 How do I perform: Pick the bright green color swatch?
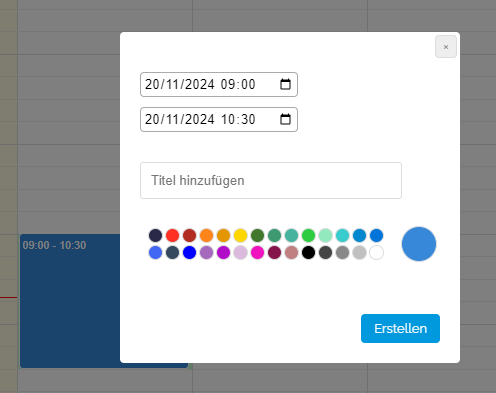[x=308, y=235]
